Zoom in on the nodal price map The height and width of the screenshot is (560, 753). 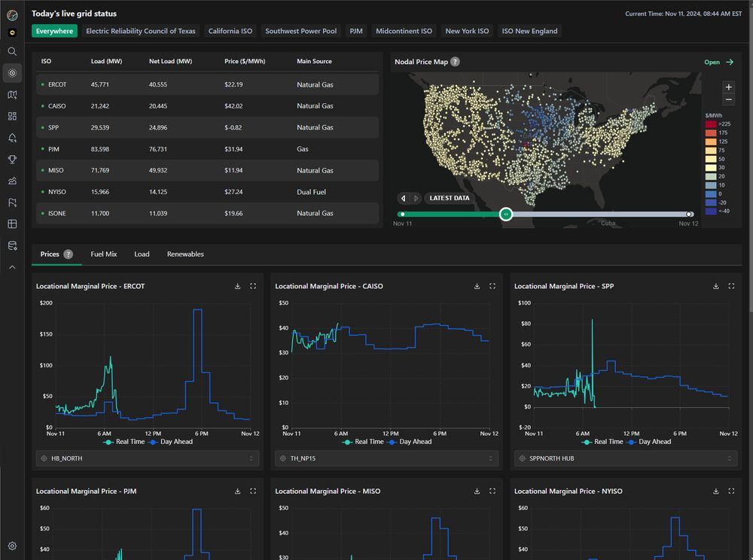728,87
